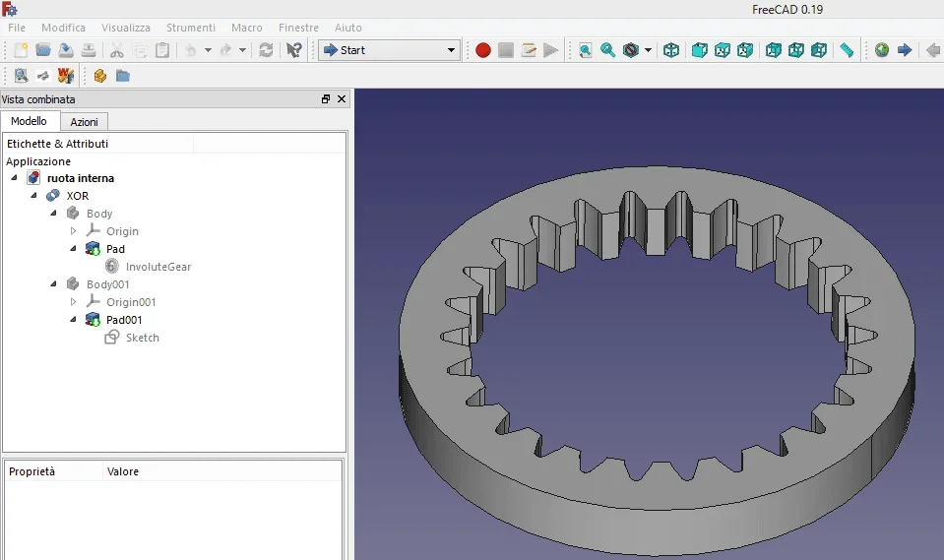Screen dimensions: 944x560
Task: Switch to the Azioni tab
Action: click(85, 122)
